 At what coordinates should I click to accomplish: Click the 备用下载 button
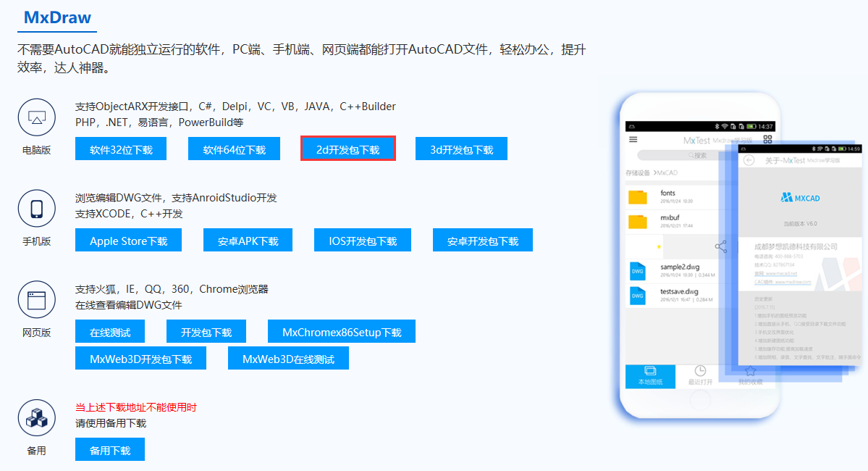109,449
